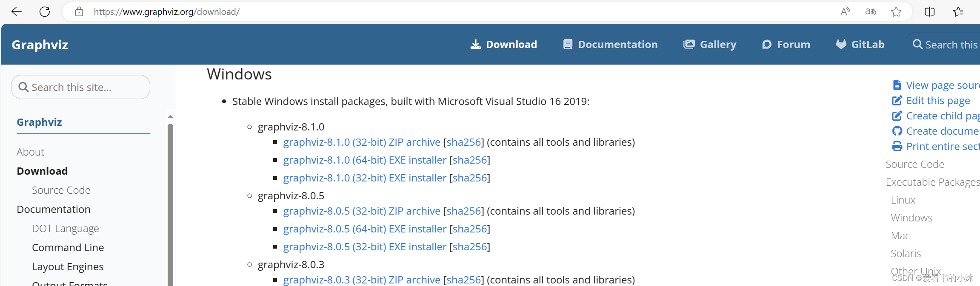Open sha256 link for graphviz-8.1.0 32-bit ZIP

[x=464, y=142]
